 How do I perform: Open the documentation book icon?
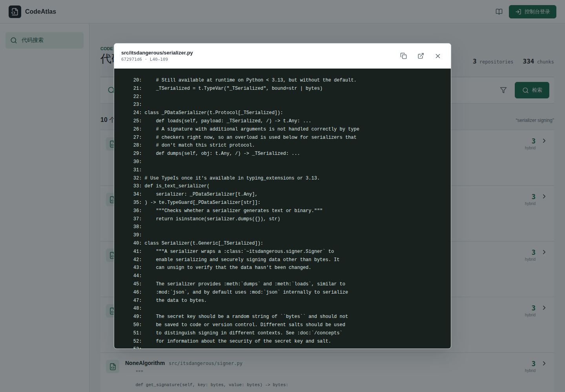[x=499, y=12]
